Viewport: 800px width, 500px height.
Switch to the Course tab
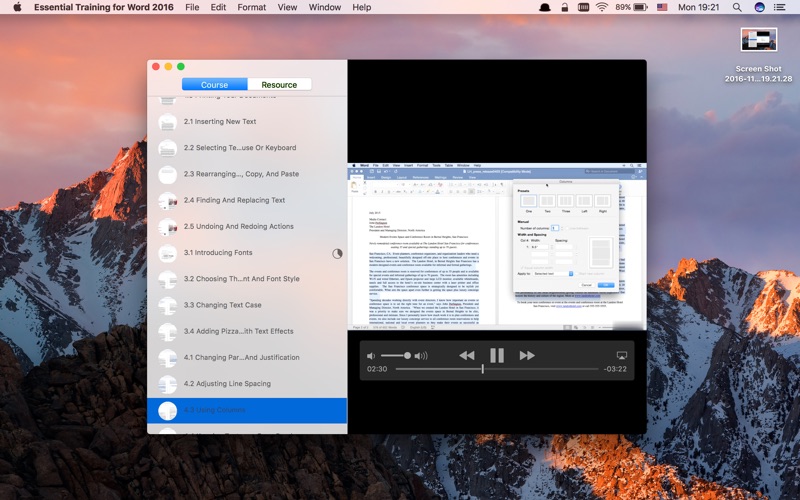(214, 85)
